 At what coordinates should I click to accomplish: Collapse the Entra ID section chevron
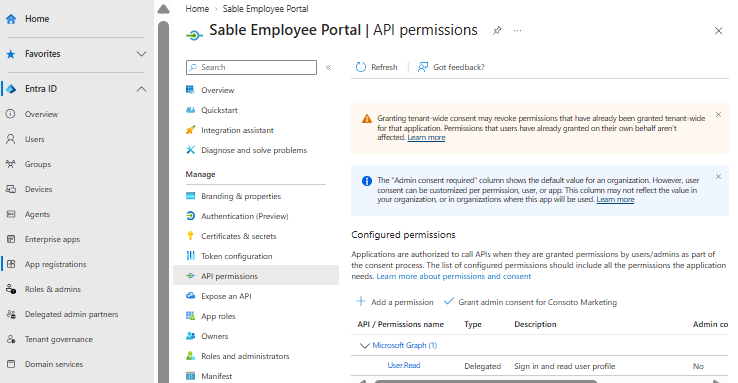141,89
